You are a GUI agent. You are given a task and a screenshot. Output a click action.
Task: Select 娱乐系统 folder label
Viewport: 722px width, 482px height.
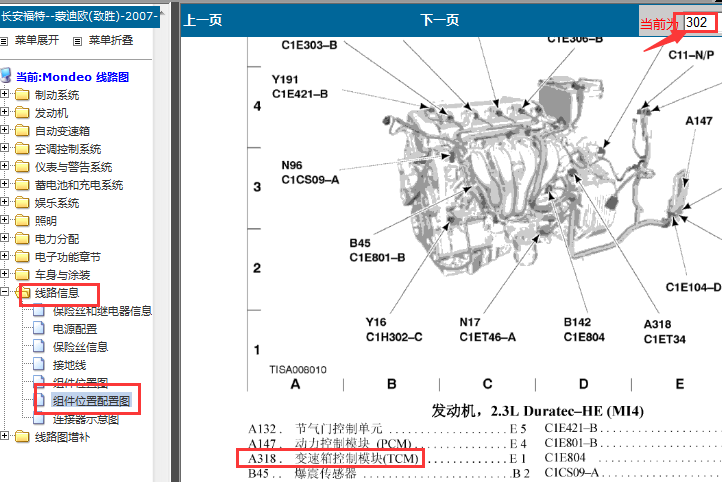click(57, 203)
